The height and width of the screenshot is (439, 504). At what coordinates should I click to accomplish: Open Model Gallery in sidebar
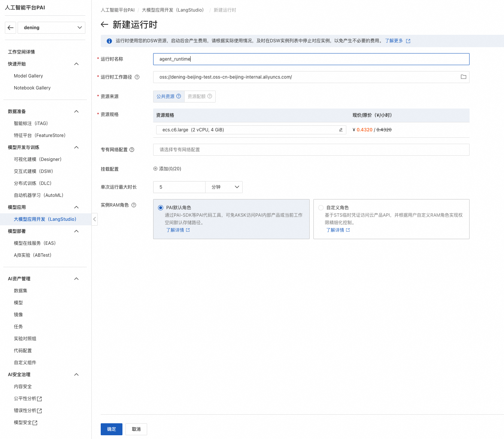coord(28,76)
